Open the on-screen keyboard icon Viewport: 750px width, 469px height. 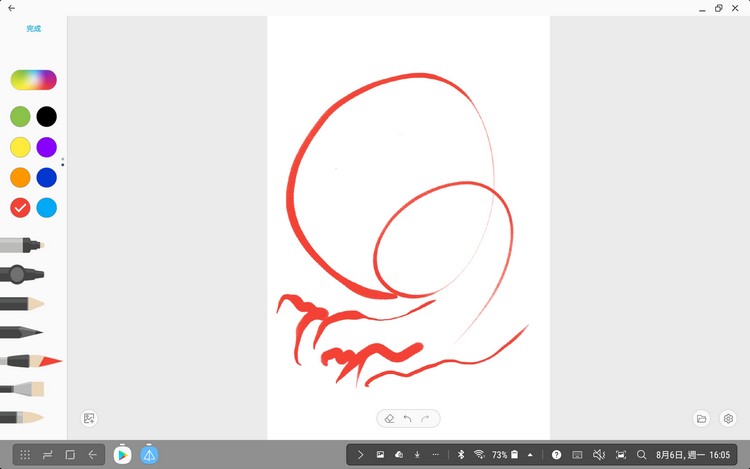pyautogui.click(x=577, y=455)
